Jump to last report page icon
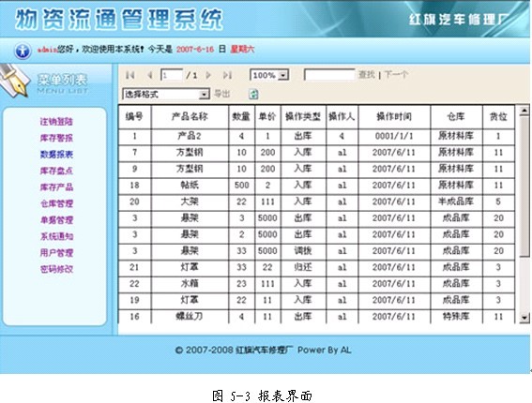 (227, 75)
